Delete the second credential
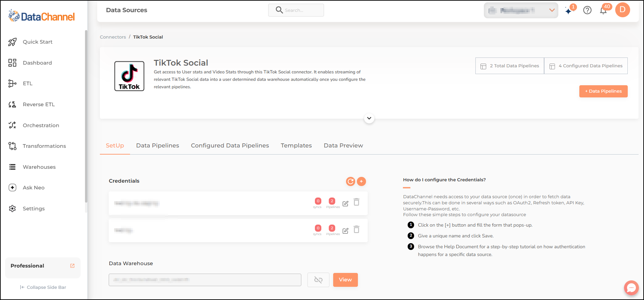 (x=357, y=230)
